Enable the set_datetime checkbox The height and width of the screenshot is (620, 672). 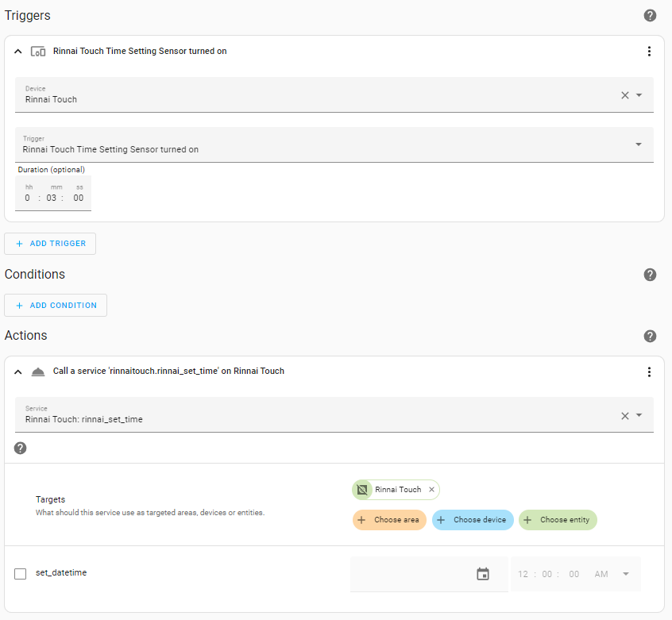21,574
